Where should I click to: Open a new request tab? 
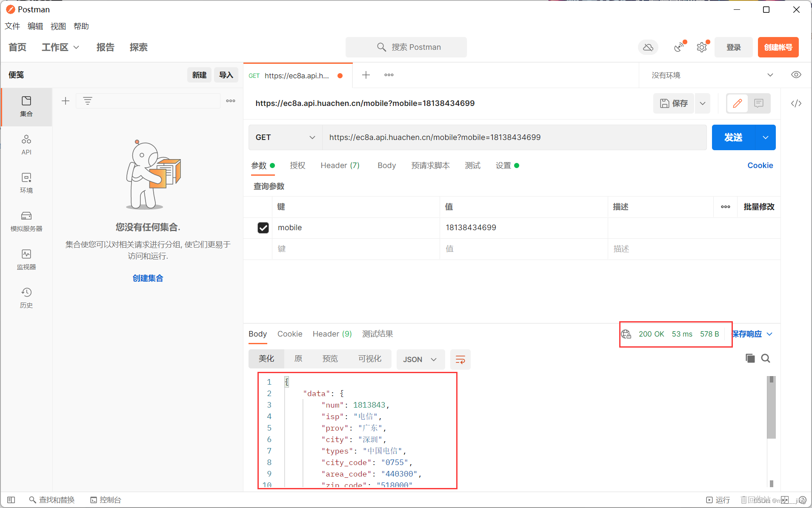coord(366,75)
